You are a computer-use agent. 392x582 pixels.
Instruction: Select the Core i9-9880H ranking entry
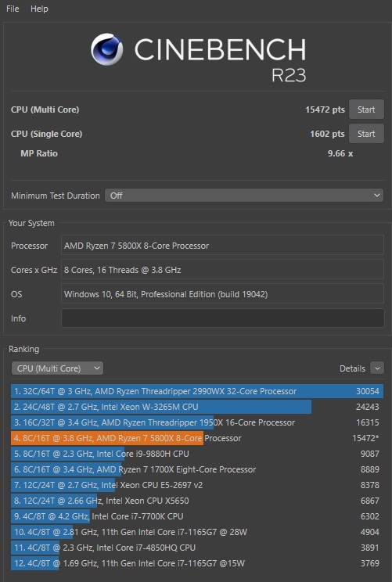pos(197,454)
